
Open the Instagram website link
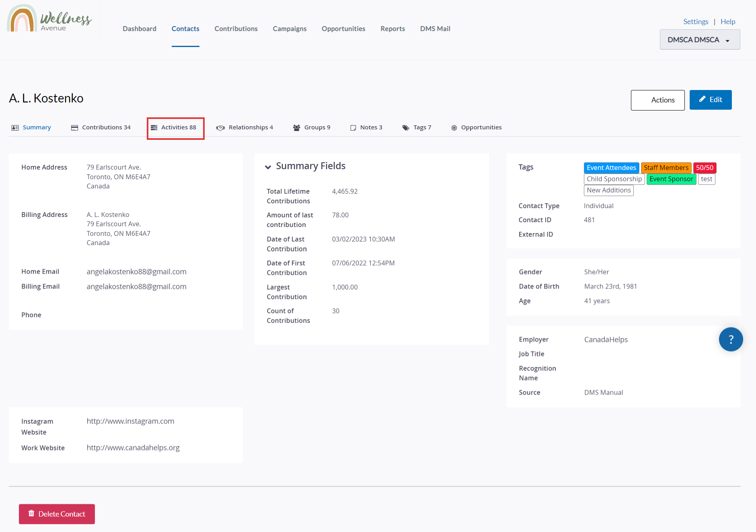130,421
